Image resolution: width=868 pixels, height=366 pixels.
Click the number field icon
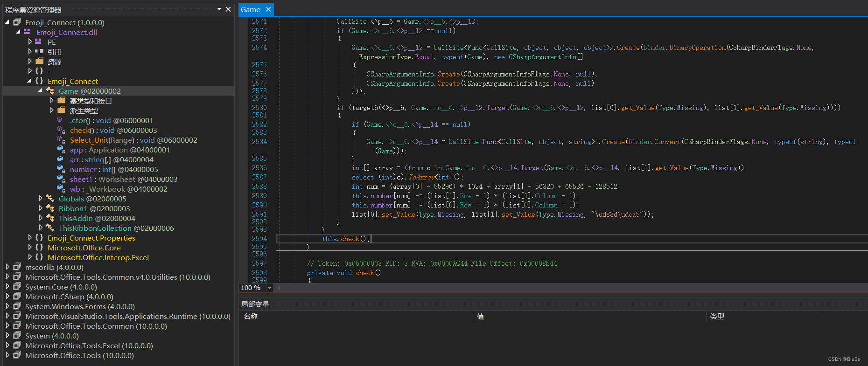click(x=61, y=169)
